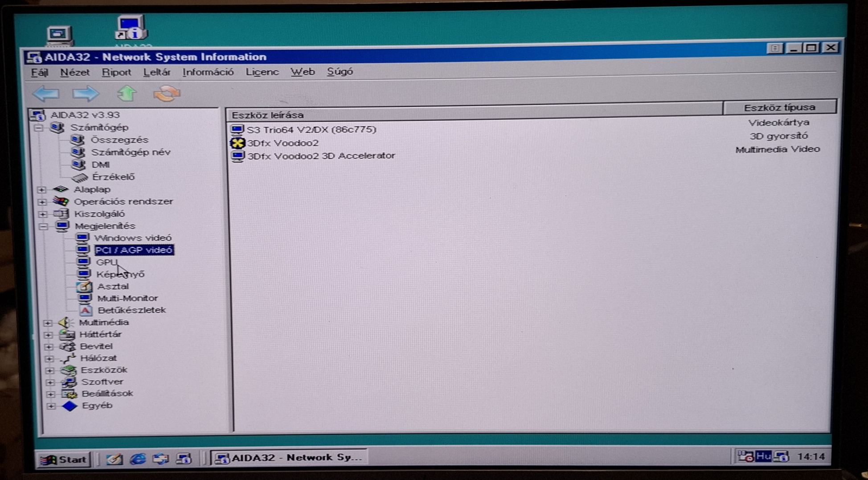Click the AIDA32 taskbar window button

tap(289, 457)
